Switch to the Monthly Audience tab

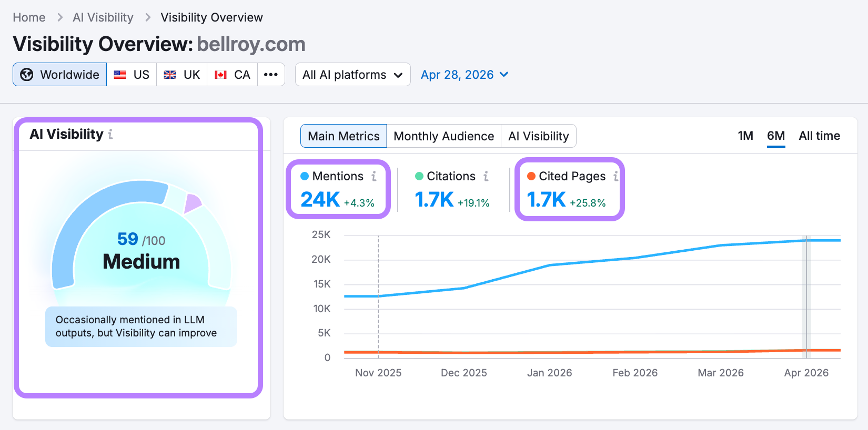(443, 136)
